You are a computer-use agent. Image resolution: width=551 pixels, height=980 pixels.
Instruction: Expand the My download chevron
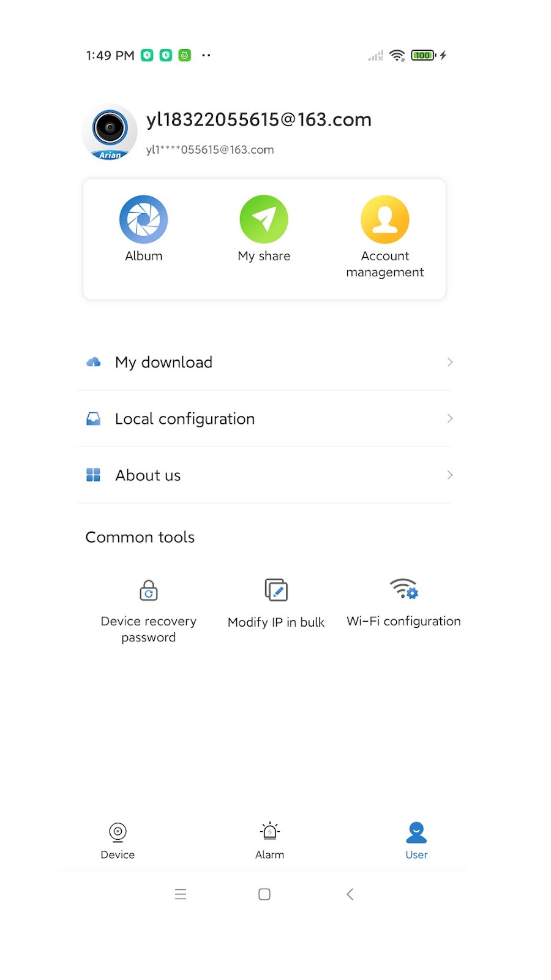click(x=450, y=362)
